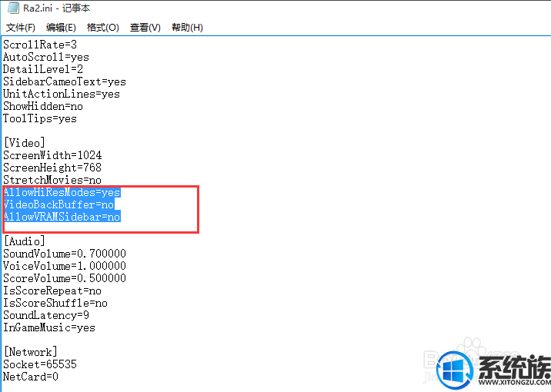
Task: Click the NetCard=0 line
Action: click(x=31, y=376)
